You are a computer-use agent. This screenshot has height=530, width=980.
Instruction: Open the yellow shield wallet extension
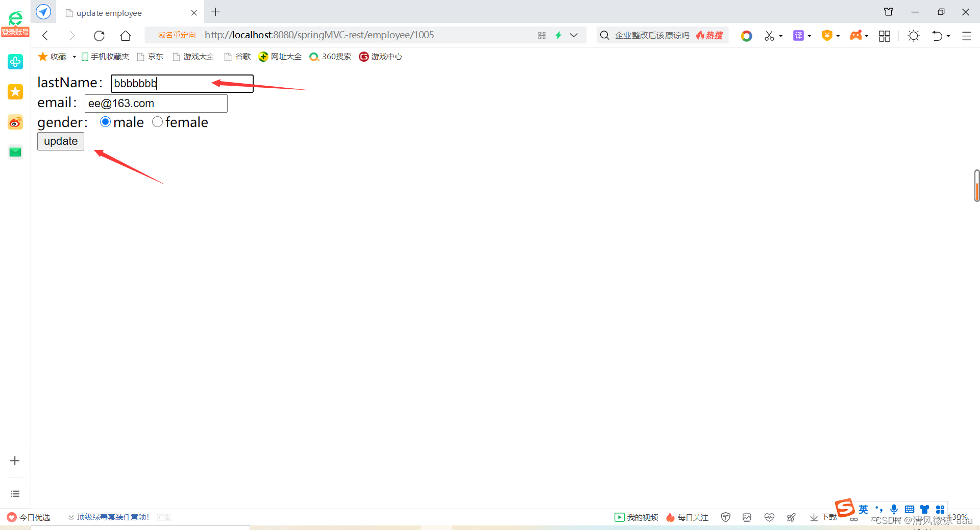(x=827, y=35)
